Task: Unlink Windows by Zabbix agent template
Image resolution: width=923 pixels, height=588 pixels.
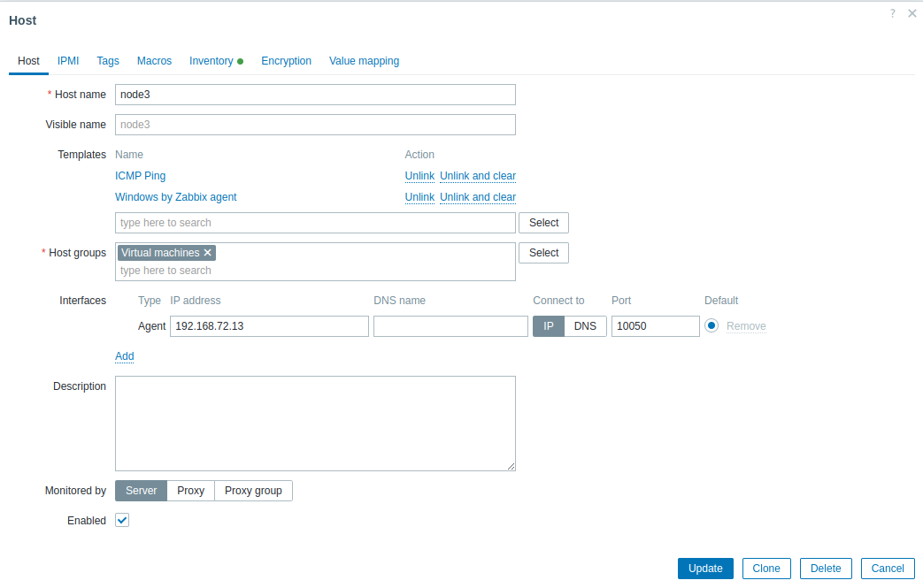Action: (419, 197)
